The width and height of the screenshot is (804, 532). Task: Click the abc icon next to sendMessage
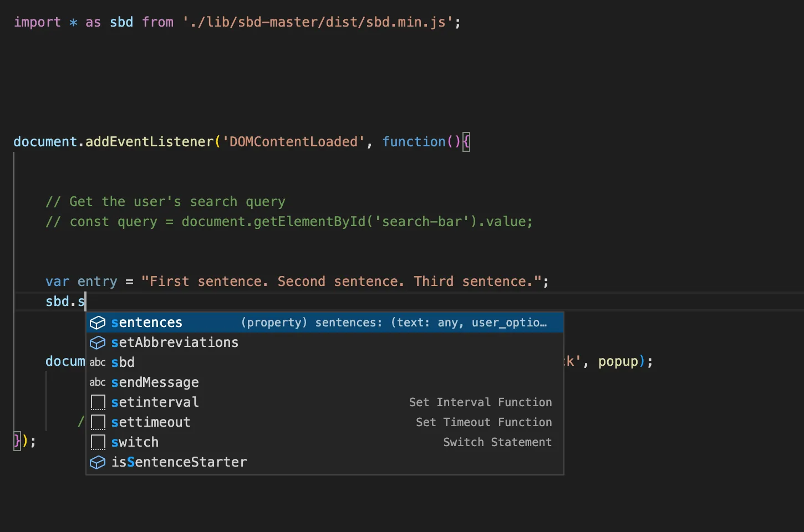[98, 382]
